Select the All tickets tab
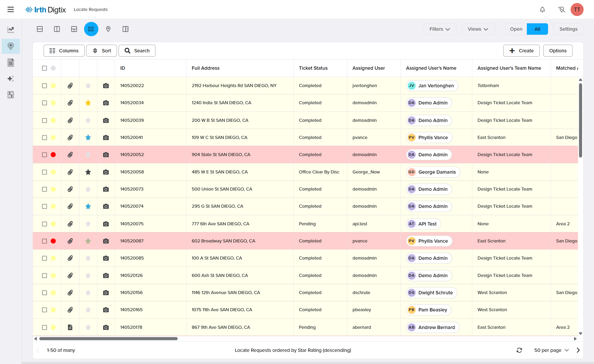Viewport: 594px width, 364px height. point(537,29)
